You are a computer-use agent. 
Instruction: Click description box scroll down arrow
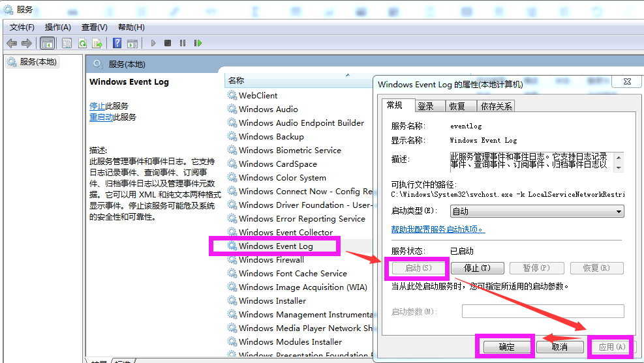click(619, 167)
